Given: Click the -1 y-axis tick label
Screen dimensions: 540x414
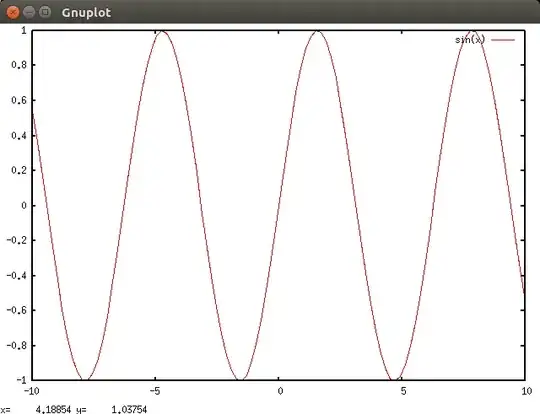Looking at the screenshot, I should 21,380.
